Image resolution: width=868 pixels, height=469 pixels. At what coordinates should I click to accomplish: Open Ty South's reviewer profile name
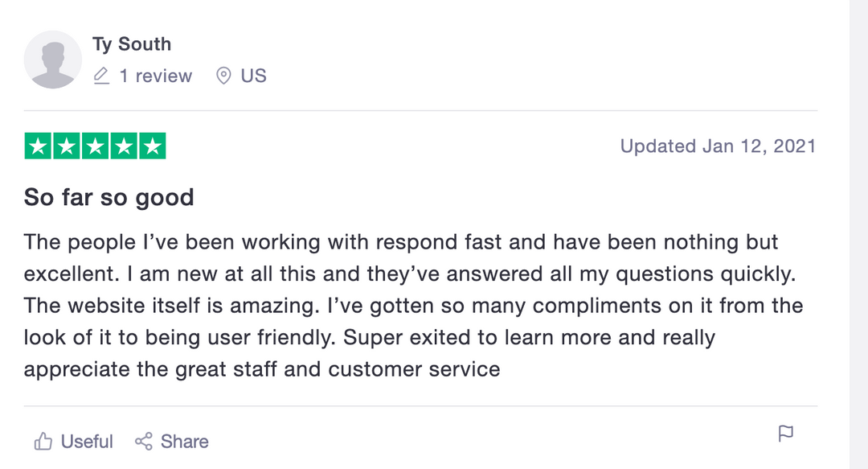pyautogui.click(x=131, y=44)
